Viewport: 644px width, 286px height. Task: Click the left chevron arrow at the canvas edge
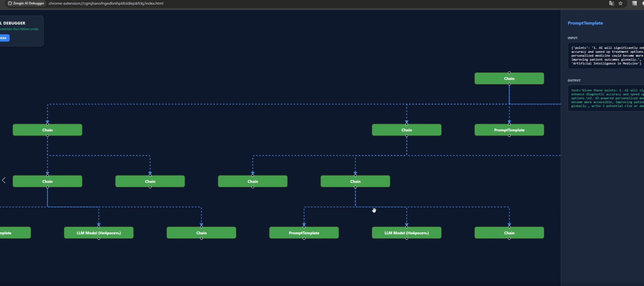click(4, 180)
